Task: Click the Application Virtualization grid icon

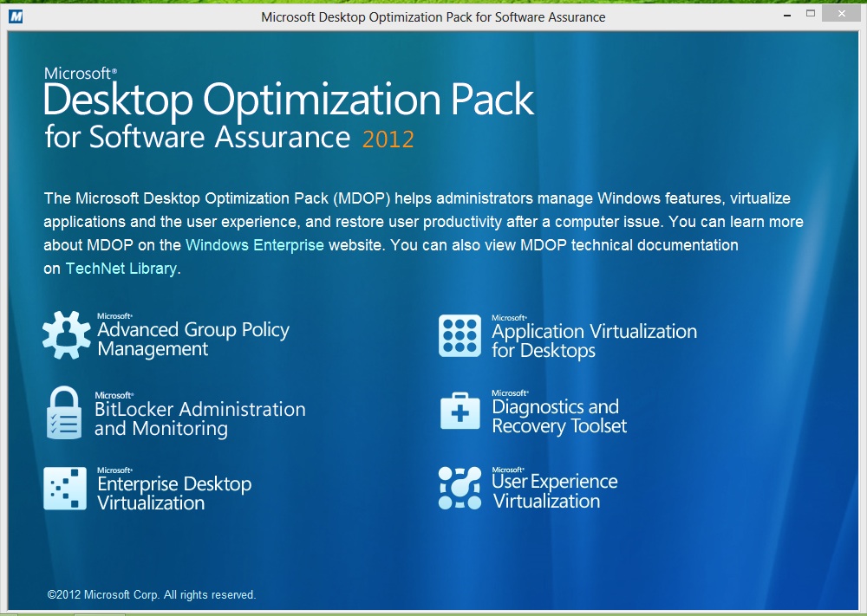Action: point(460,336)
